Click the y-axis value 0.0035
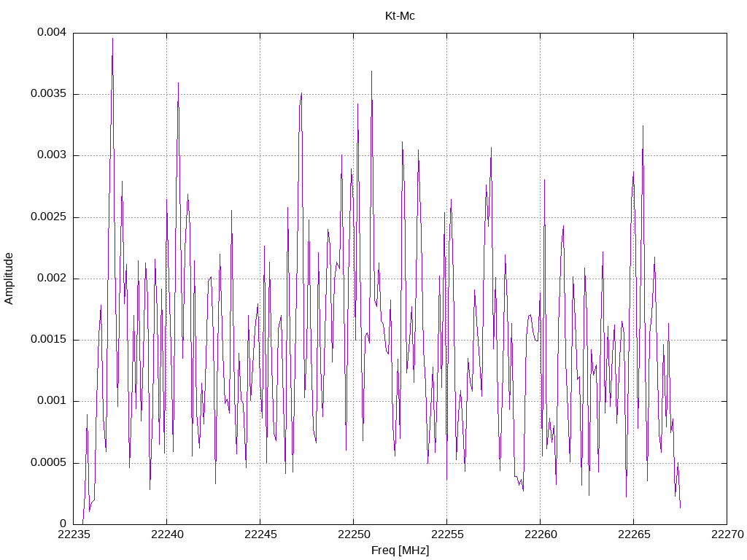 click(x=49, y=94)
